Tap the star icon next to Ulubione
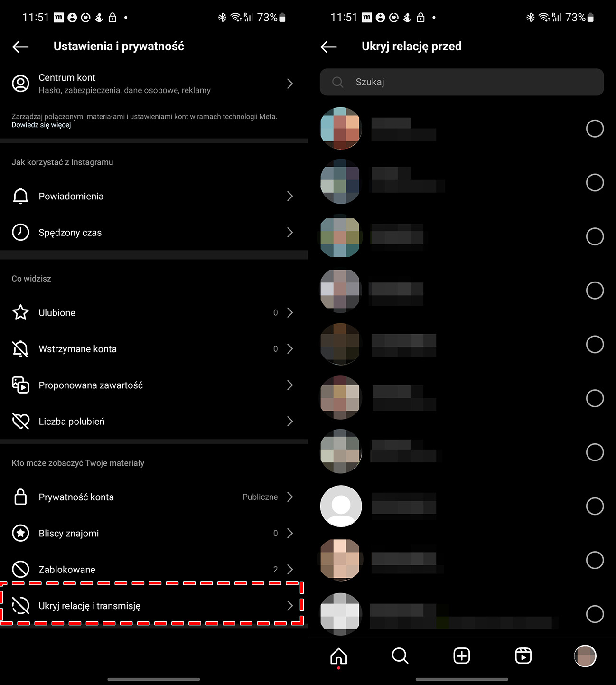Image resolution: width=616 pixels, height=685 pixels. point(20,312)
